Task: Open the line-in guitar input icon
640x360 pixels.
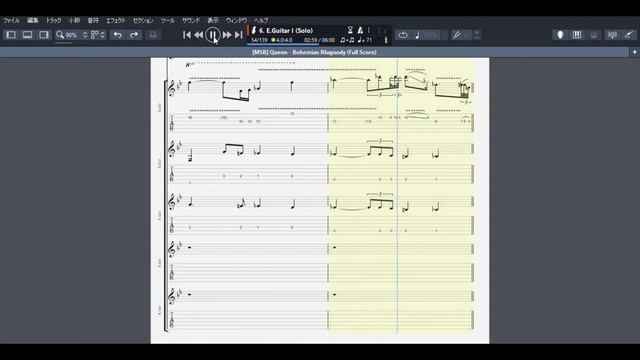Action: click(x=629, y=35)
